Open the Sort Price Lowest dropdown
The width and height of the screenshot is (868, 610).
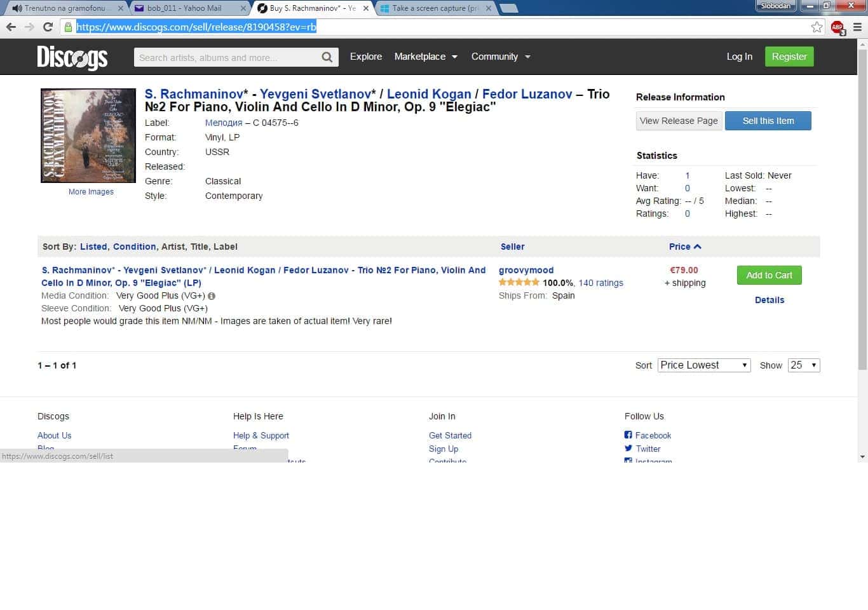point(704,365)
